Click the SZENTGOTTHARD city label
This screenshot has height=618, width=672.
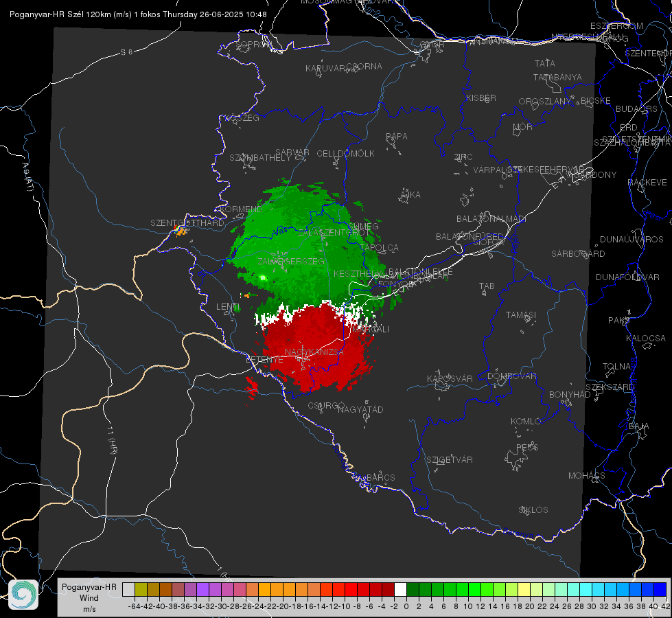187,223
